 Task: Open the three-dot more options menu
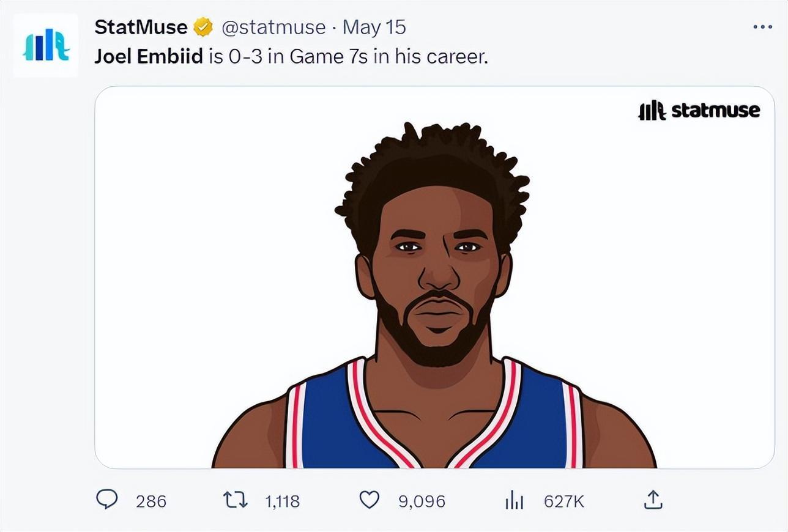click(762, 28)
